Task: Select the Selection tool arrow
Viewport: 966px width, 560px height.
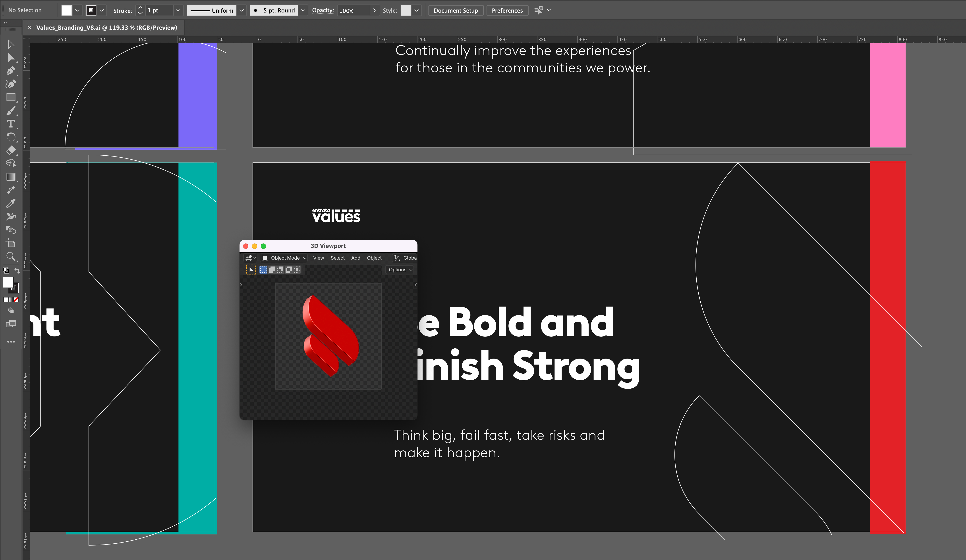Action: click(11, 44)
